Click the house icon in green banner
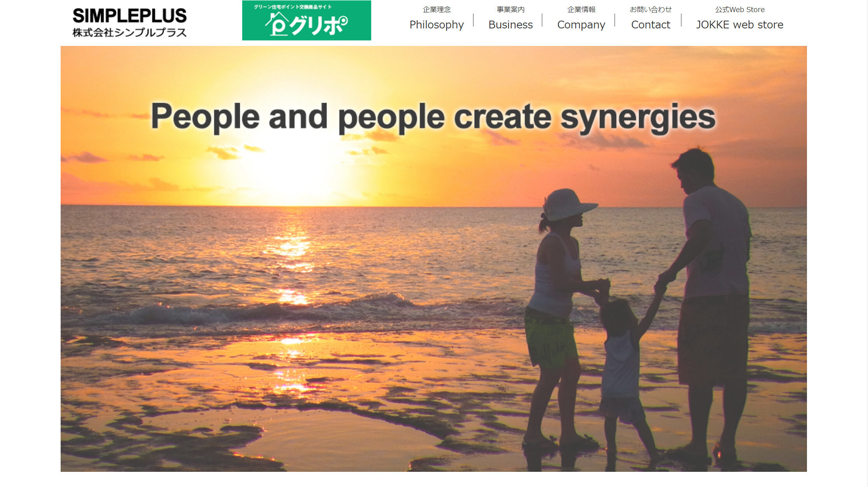The height and width of the screenshot is (487, 868). [x=277, y=24]
